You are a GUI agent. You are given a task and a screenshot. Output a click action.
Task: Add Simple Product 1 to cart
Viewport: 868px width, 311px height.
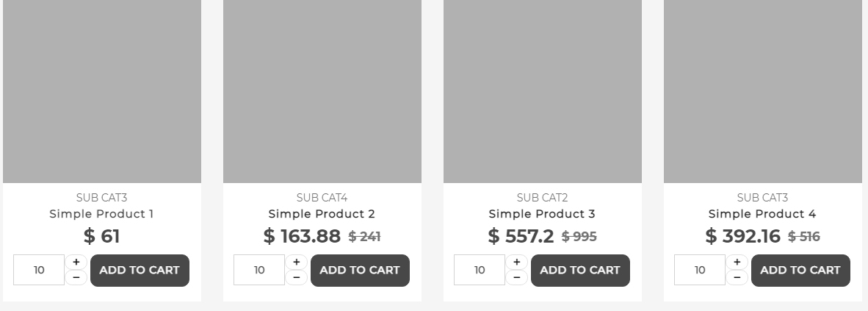click(x=140, y=270)
